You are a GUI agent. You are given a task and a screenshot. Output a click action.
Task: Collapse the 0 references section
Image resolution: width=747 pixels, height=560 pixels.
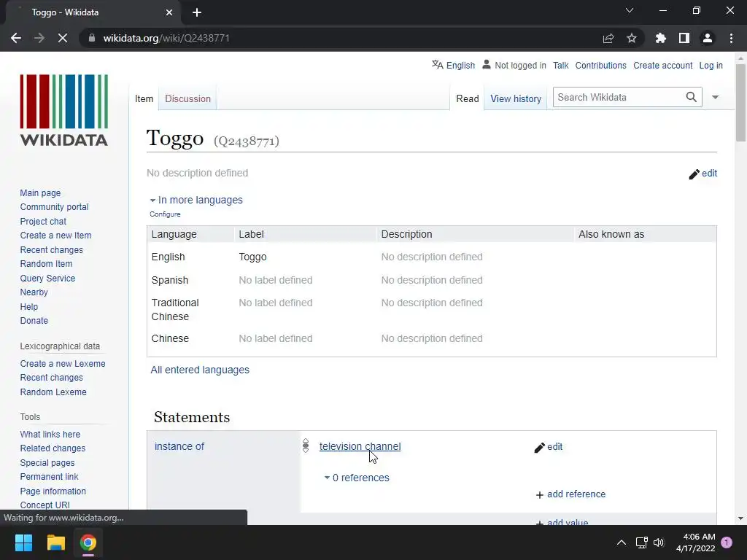pyautogui.click(x=357, y=478)
